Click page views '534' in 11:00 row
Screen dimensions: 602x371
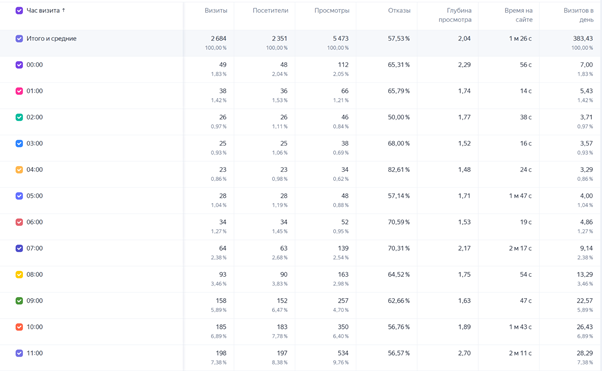343,353
